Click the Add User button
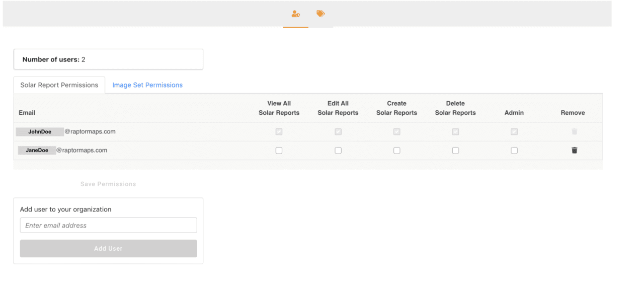 108,249
